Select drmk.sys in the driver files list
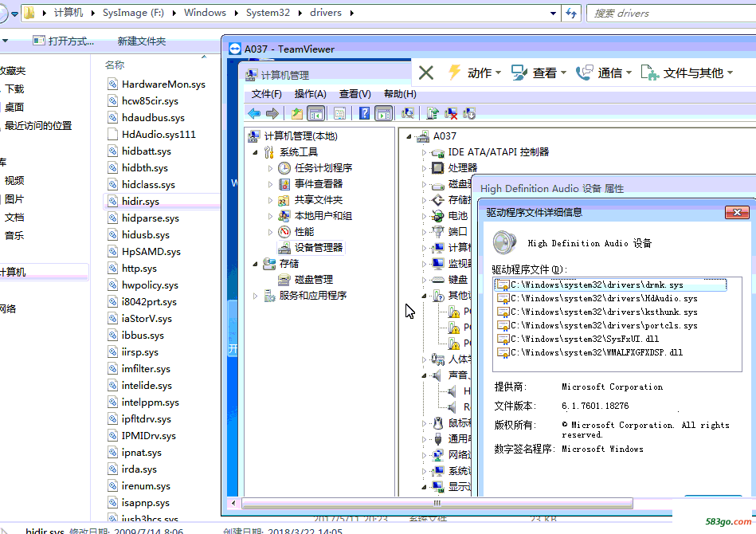This screenshot has height=534, width=756. pyautogui.click(x=610, y=285)
